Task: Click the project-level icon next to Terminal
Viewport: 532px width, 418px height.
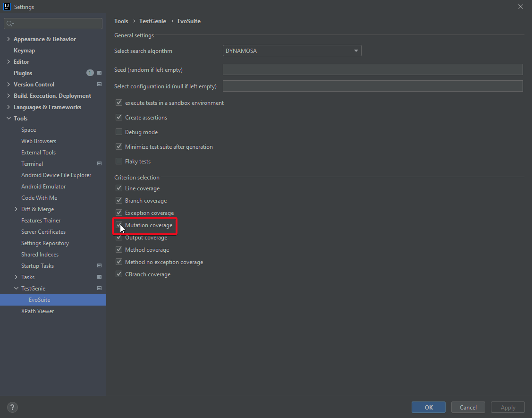Action: click(x=100, y=164)
